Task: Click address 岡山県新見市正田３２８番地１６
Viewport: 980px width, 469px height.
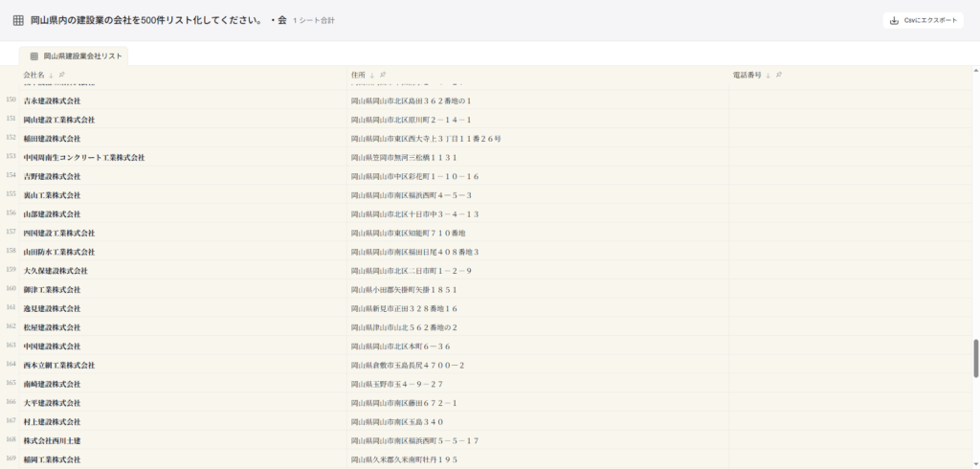Action: (404, 308)
